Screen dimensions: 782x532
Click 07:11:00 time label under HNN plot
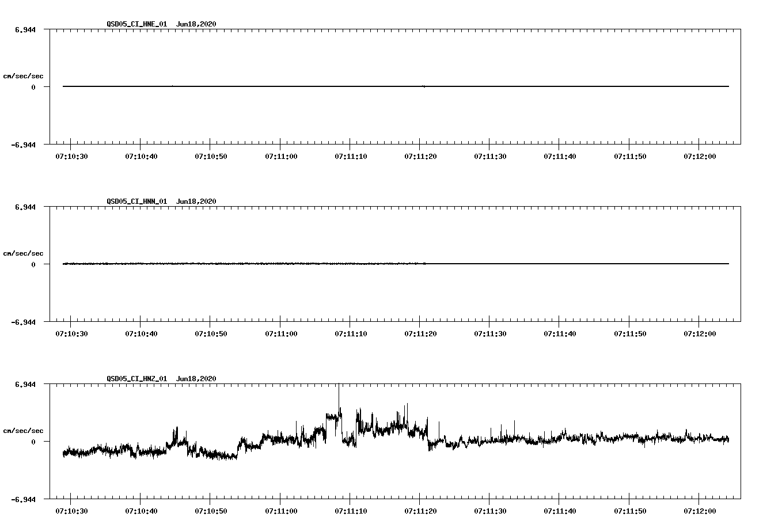(x=281, y=334)
